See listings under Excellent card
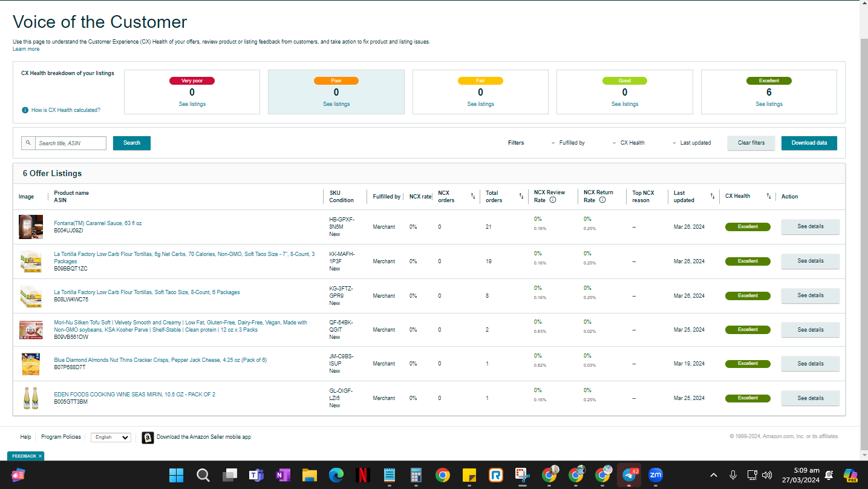The image size is (868, 489). 769,104
